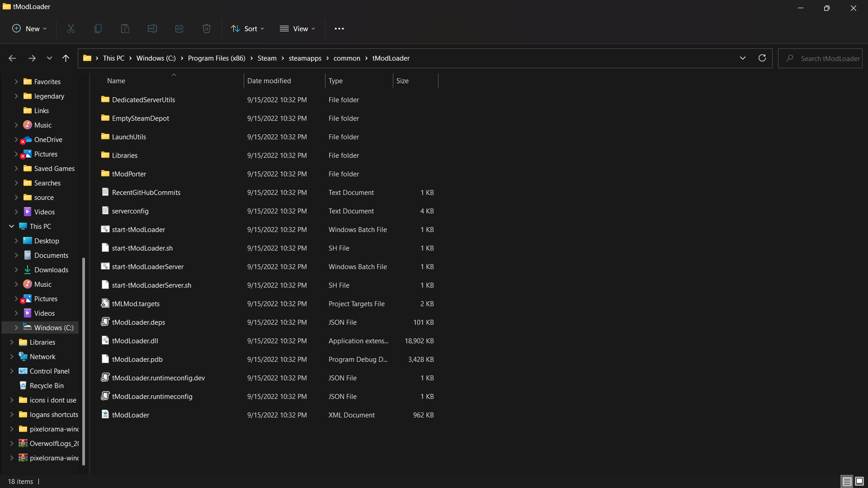
Task: Select the tModLoader.dll file icon
Action: pyautogui.click(x=105, y=341)
